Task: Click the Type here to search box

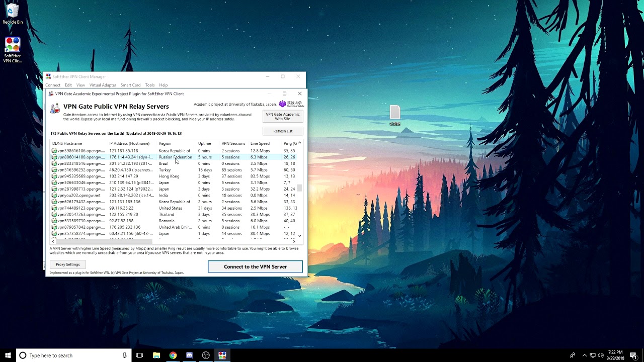Action: pyautogui.click(x=74, y=355)
